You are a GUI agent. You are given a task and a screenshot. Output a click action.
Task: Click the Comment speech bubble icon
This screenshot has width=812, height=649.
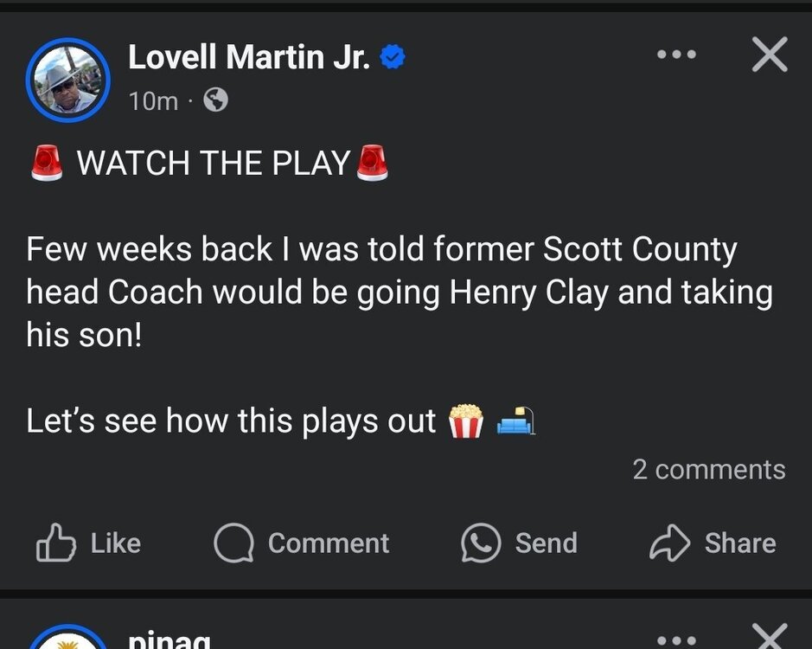[x=234, y=543]
